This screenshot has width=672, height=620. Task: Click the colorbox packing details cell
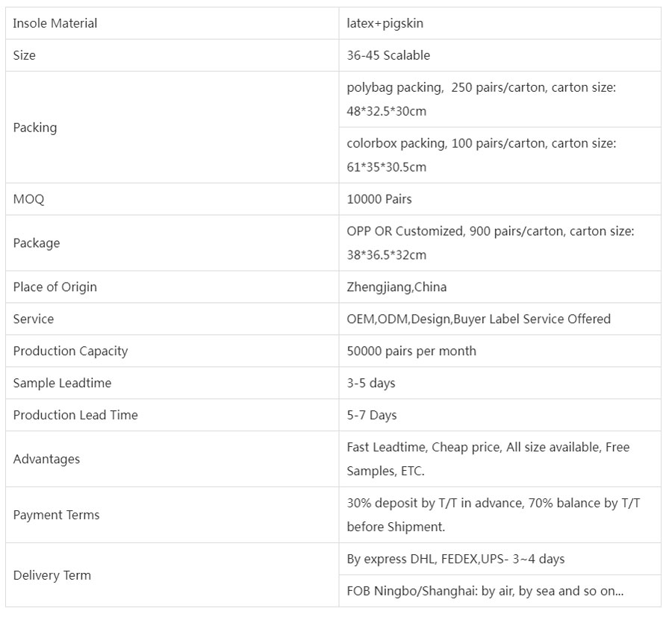482,154
